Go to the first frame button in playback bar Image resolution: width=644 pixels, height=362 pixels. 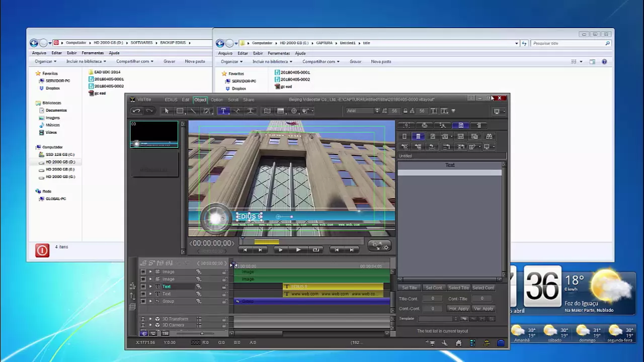pyautogui.click(x=245, y=250)
